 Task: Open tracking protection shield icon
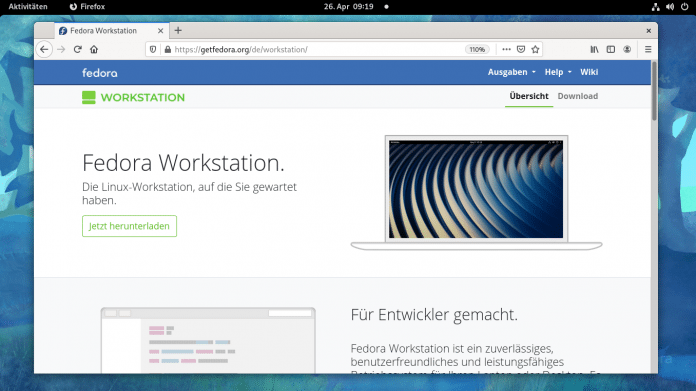pyautogui.click(x=153, y=49)
